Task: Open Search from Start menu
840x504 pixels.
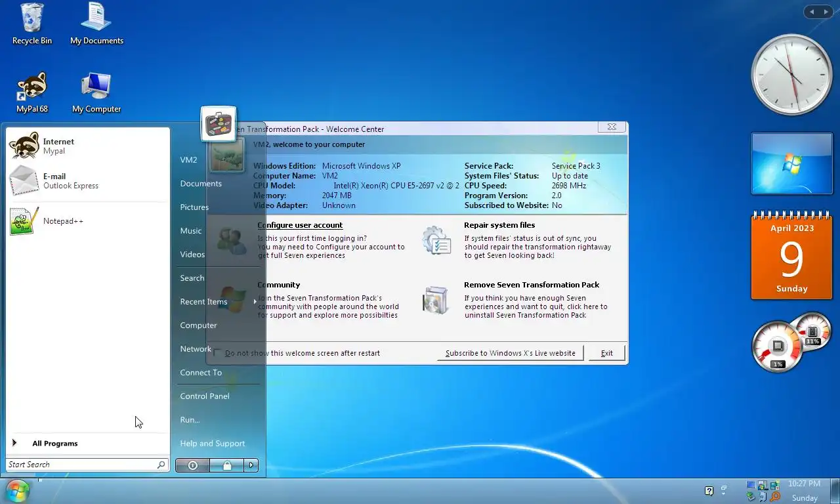Action: (x=192, y=278)
